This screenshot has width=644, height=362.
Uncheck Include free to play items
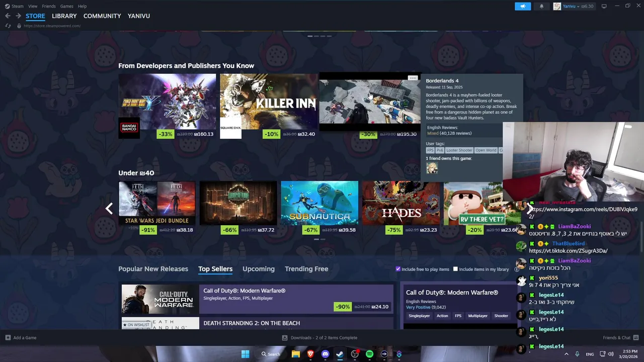[x=398, y=269]
